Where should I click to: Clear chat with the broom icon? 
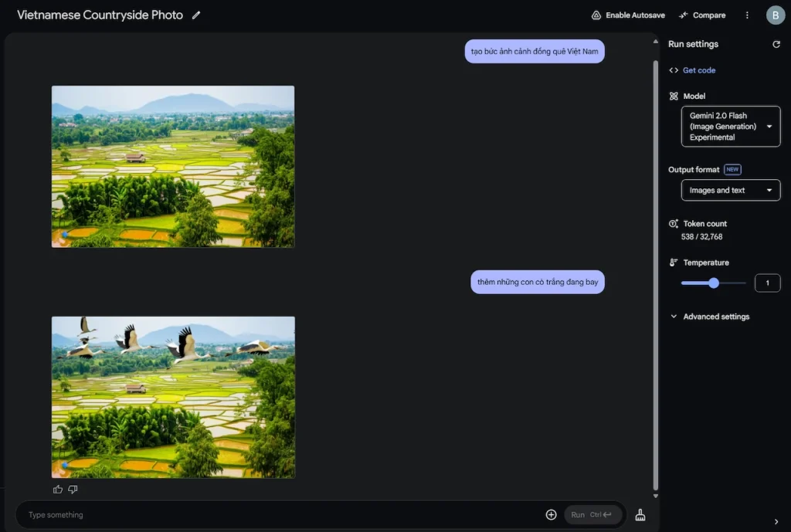tap(640, 514)
